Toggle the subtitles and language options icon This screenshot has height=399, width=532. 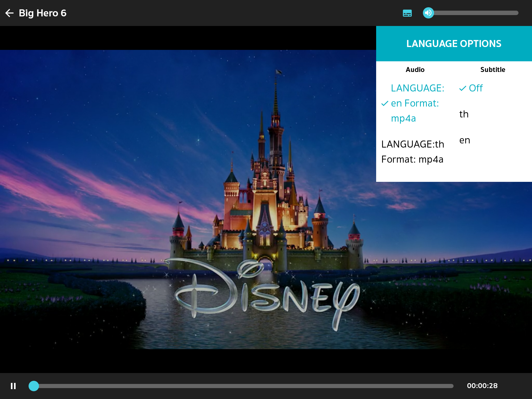pyautogui.click(x=407, y=13)
